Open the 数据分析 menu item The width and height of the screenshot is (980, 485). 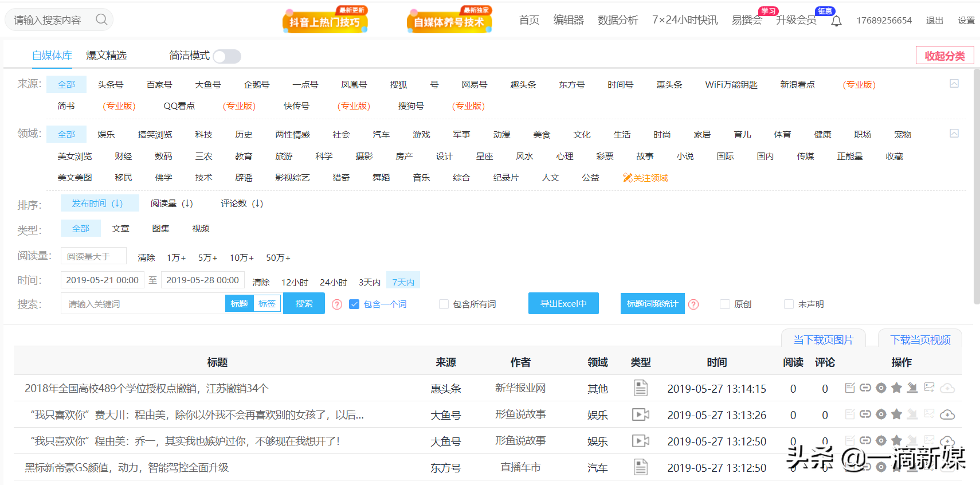[x=618, y=20]
